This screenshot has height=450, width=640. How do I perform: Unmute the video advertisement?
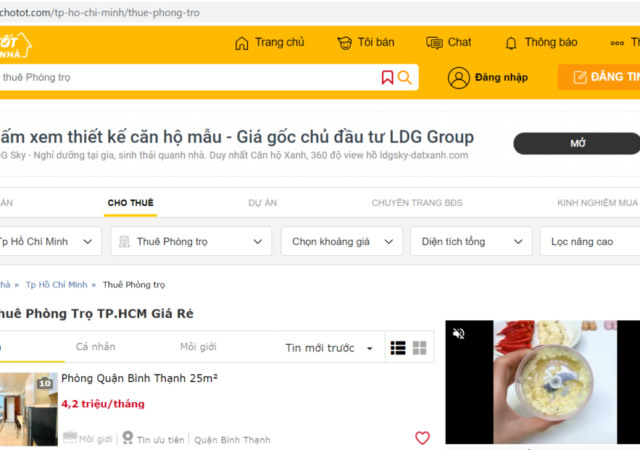[459, 334]
